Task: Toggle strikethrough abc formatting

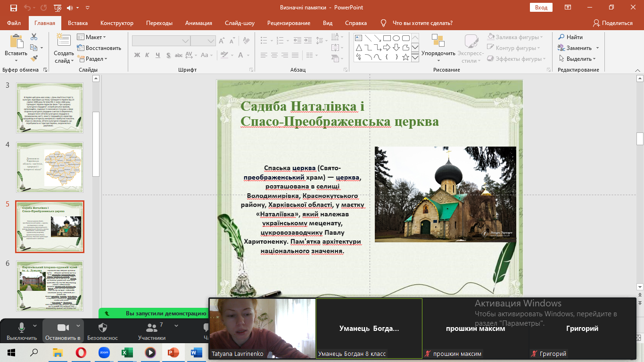Action: (179, 55)
